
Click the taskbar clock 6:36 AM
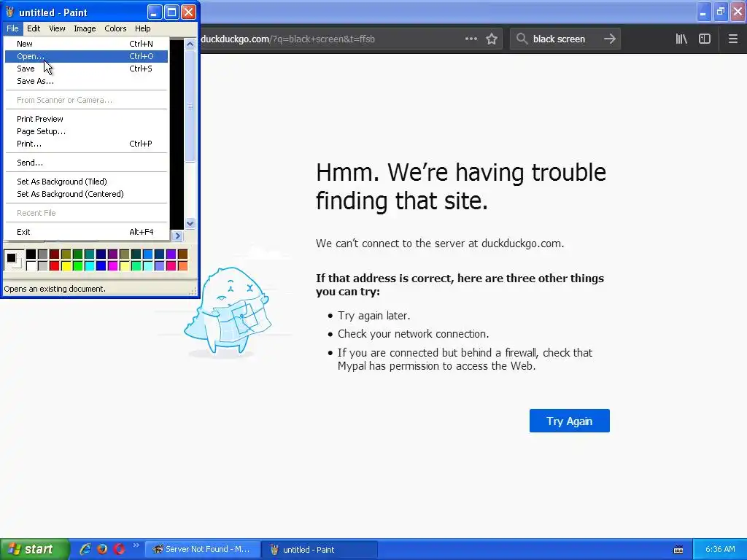coord(720,549)
